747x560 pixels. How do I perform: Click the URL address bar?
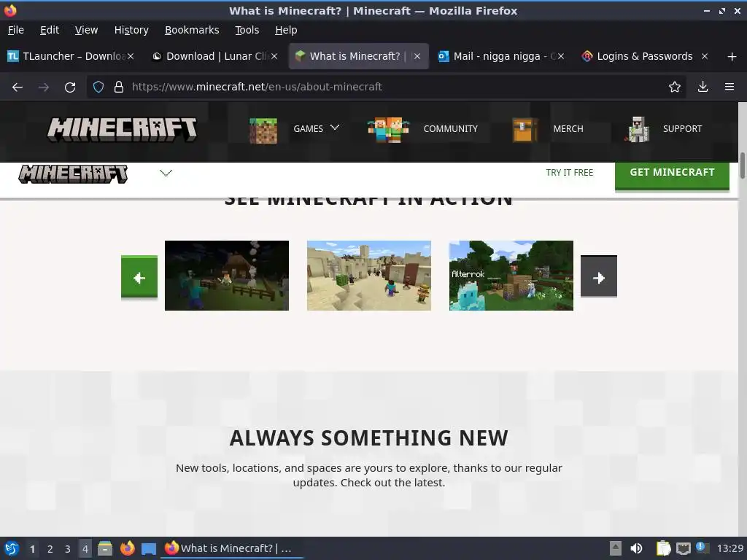pos(386,87)
